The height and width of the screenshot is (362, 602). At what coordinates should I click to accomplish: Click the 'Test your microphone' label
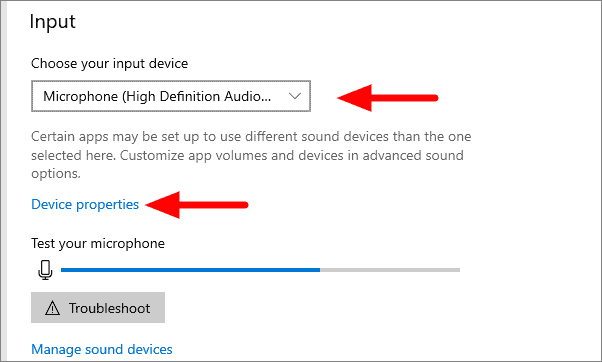pos(98,243)
